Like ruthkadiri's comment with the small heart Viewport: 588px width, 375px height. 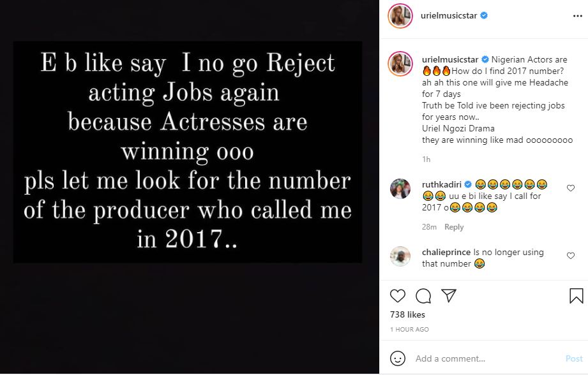coord(570,187)
